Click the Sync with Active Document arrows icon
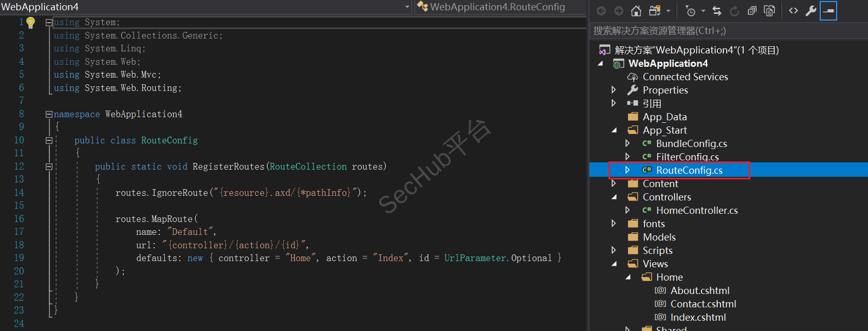 tap(717, 11)
